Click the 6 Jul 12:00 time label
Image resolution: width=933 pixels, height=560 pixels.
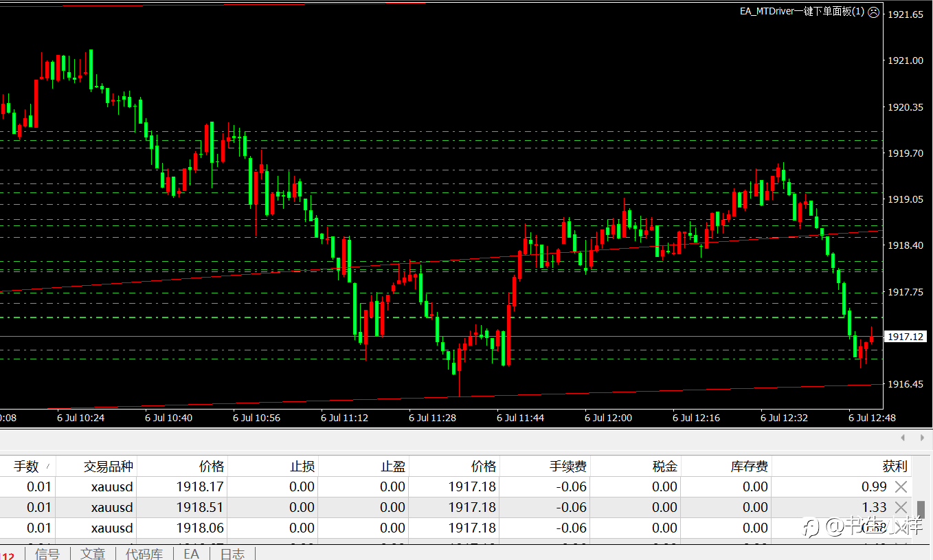point(609,417)
